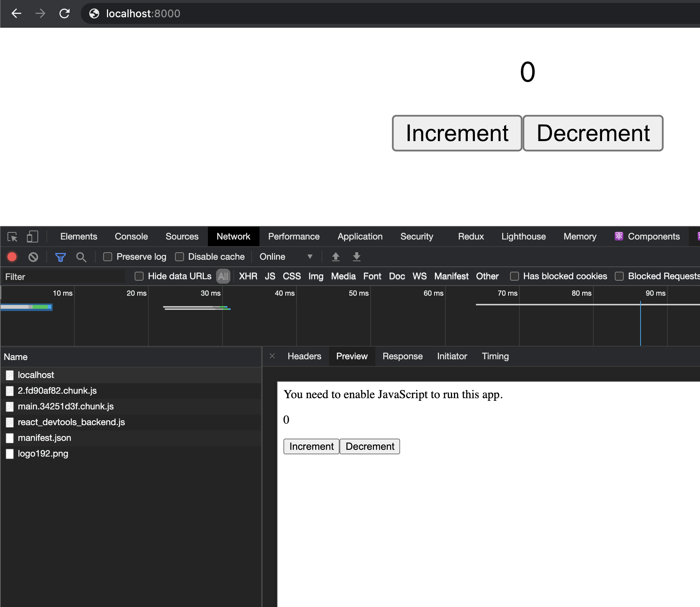
Task: Click the React Components atom icon
Action: pos(619,236)
